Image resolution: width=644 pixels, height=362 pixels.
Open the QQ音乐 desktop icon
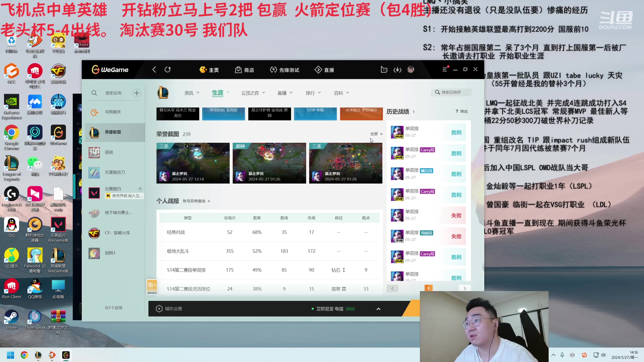pos(11,258)
